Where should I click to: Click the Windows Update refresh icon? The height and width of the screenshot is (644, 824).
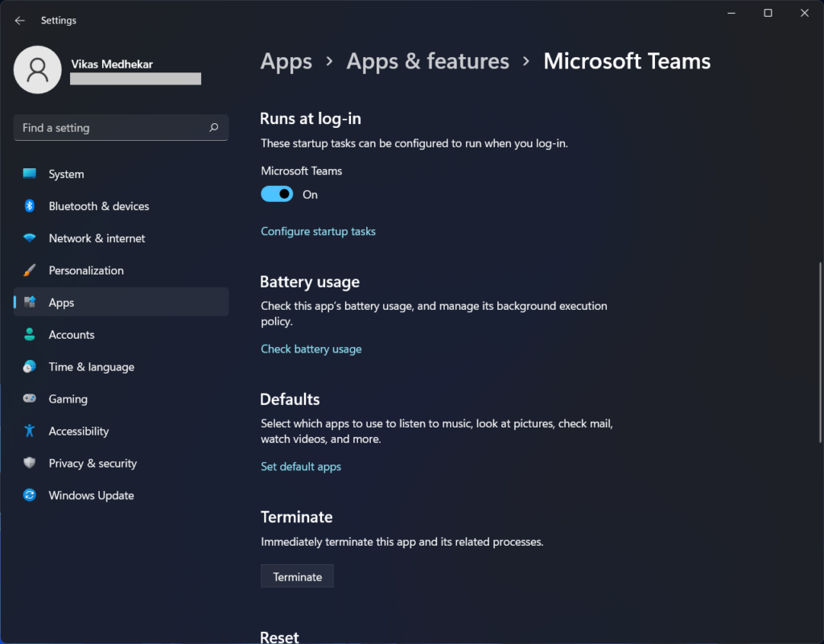pyautogui.click(x=30, y=495)
